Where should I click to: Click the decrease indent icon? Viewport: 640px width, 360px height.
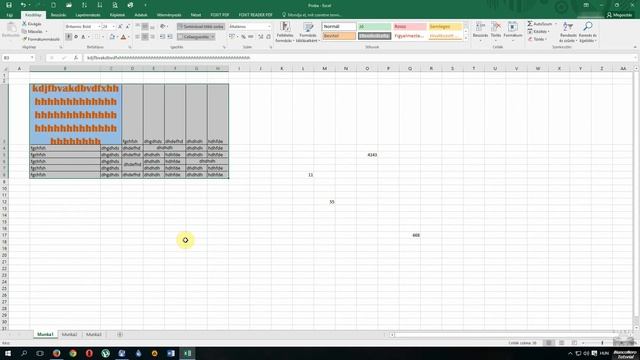pos(162,37)
